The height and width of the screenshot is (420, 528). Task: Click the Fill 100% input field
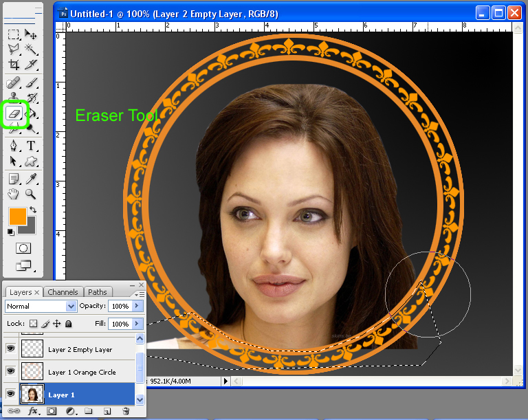click(x=120, y=324)
